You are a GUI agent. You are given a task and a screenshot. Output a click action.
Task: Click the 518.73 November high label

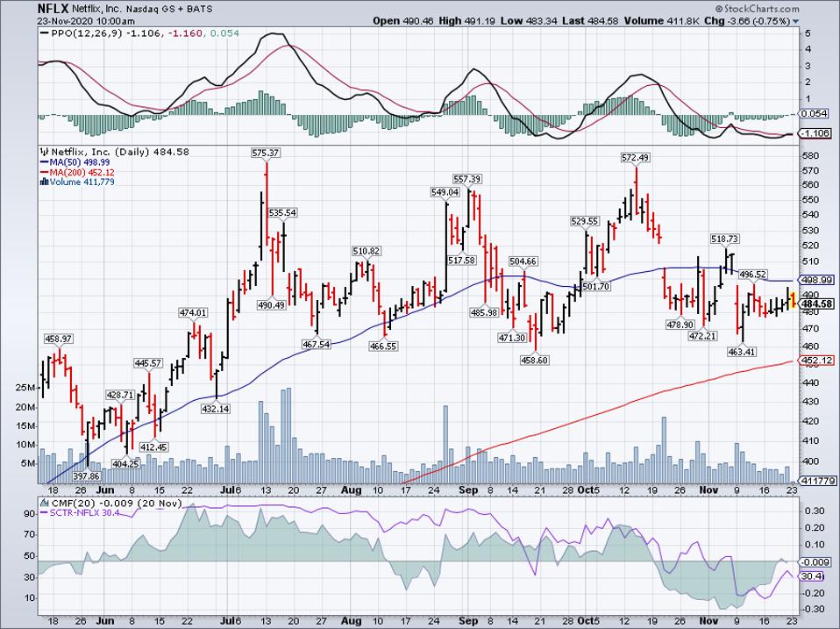[725, 239]
